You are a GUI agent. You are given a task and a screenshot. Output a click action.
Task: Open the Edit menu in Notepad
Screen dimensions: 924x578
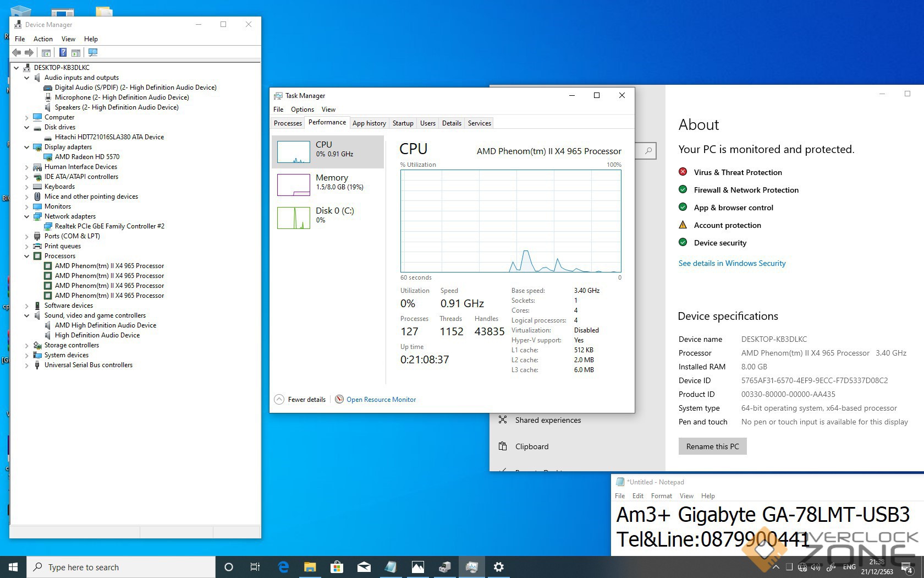[638, 496]
